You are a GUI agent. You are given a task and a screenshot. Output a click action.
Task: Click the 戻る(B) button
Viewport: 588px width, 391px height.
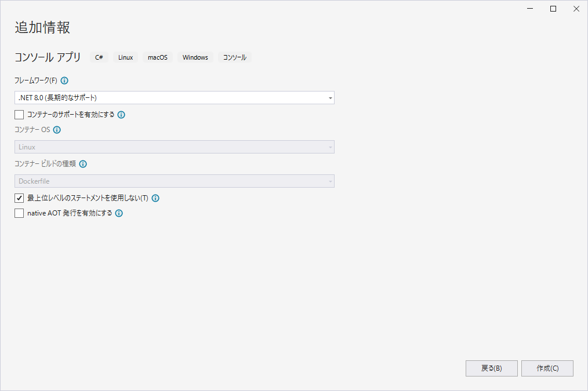[491, 368]
